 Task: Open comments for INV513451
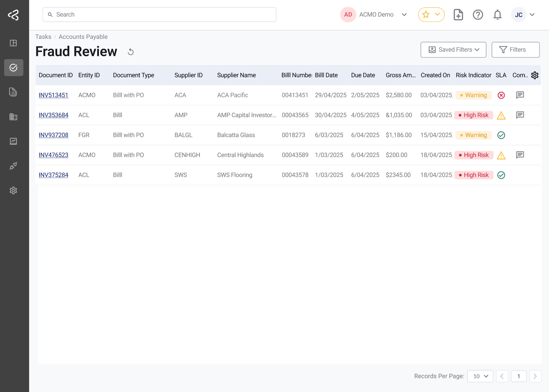coord(520,95)
